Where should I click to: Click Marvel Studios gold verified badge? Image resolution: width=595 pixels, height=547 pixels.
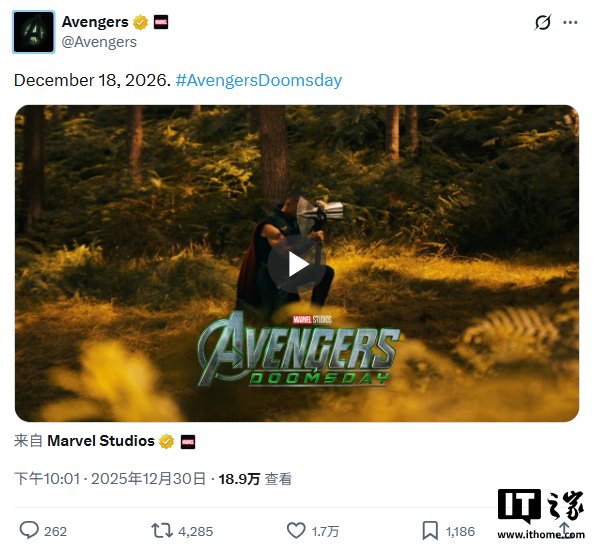click(166, 442)
